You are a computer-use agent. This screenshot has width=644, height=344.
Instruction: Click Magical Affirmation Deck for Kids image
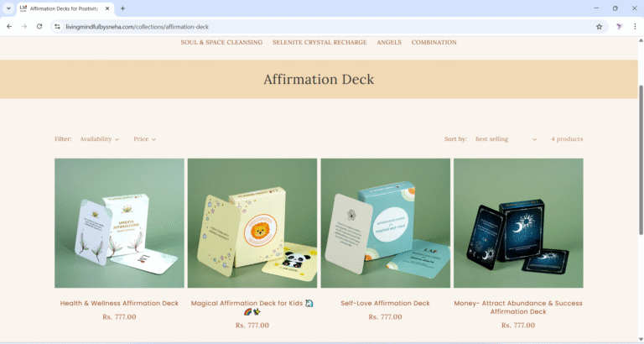pyautogui.click(x=252, y=223)
